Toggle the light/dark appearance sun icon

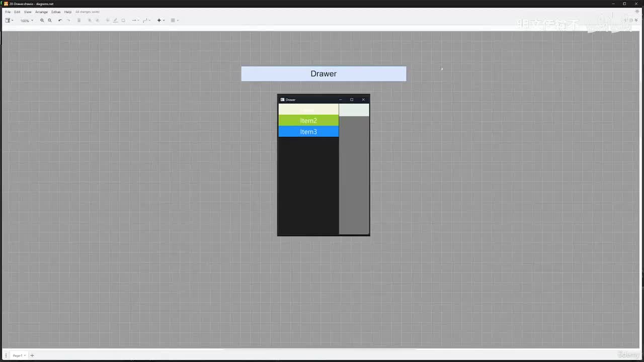[637, 12]
